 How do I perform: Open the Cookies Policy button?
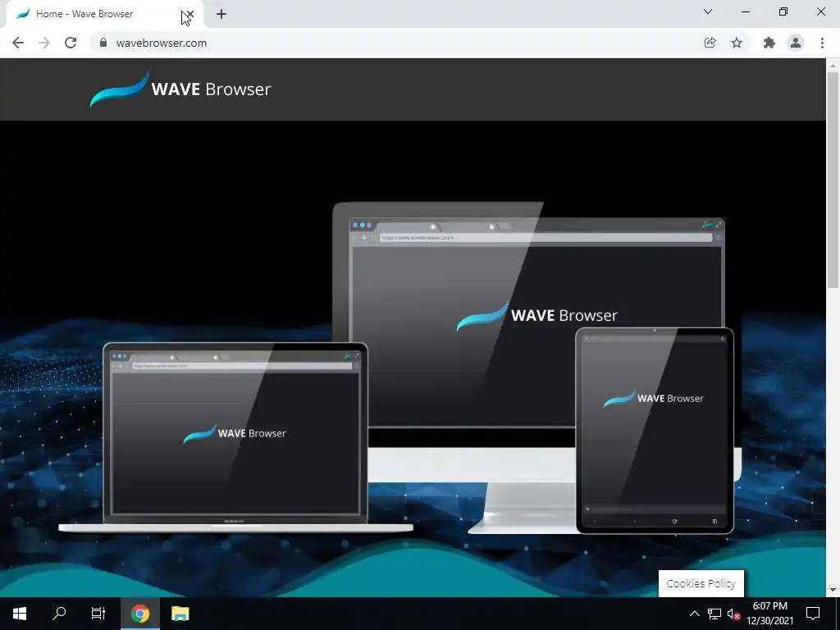(x=701, y=583)
